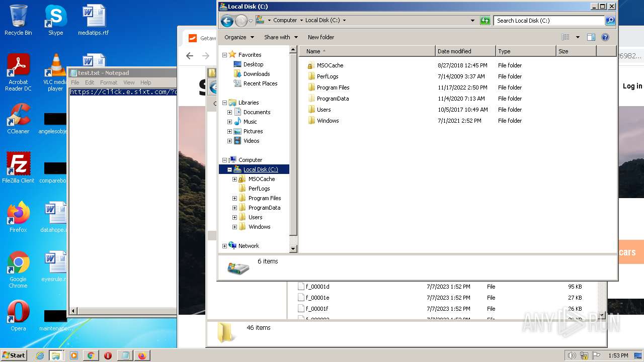Click in the Search Local Disk (C:) field

[549, 21]
